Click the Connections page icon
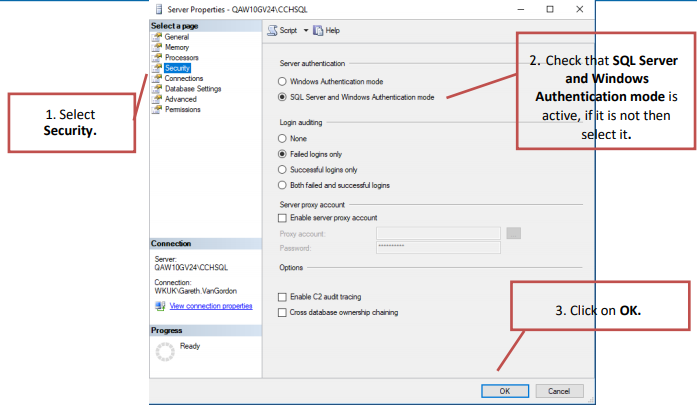The width and height of the screenshot is (697, 410). (157, 78)
